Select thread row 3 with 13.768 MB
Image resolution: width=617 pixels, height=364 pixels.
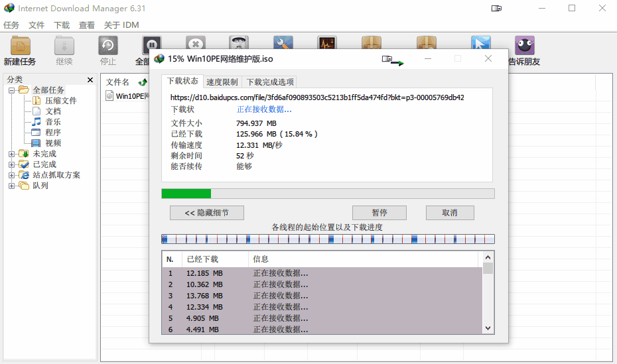coord(322,296)
